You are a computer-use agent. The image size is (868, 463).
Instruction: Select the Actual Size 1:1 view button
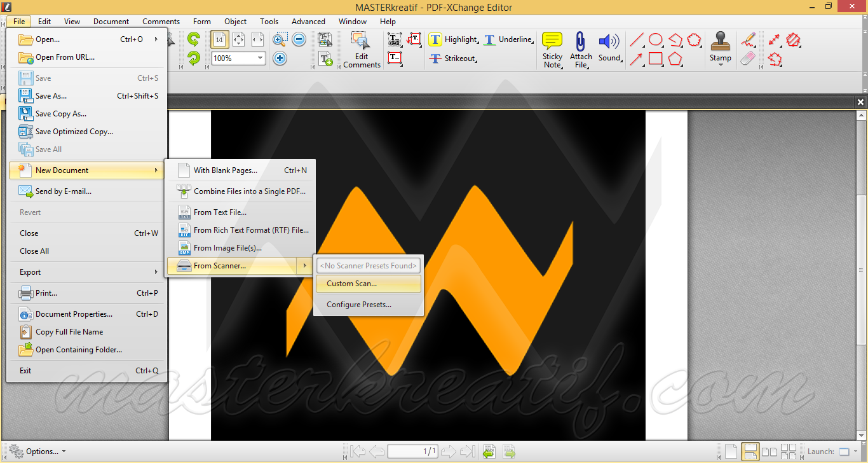[219, 39]
